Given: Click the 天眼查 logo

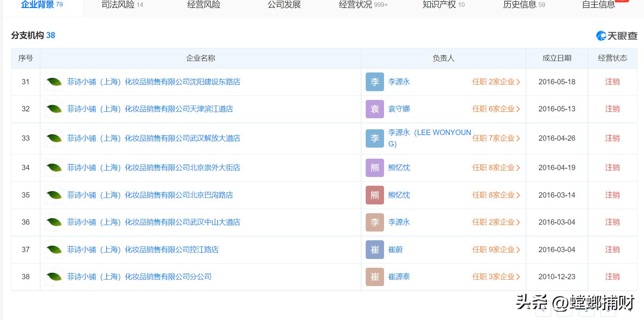Looking at the screenshot, I should pos(617,36).
